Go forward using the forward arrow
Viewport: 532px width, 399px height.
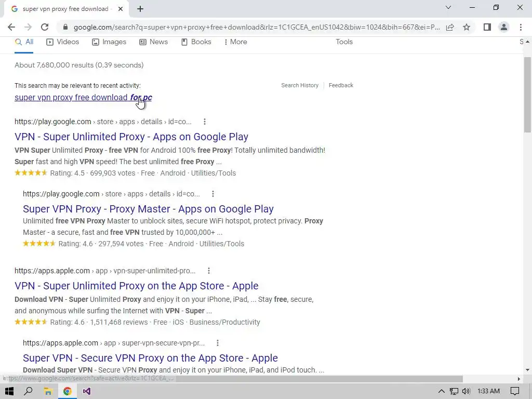point(28,27)
